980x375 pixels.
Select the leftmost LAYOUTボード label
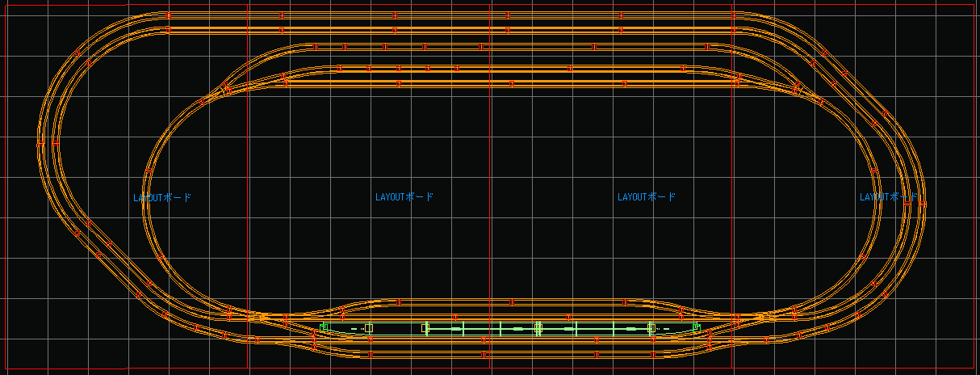point(162,198)
